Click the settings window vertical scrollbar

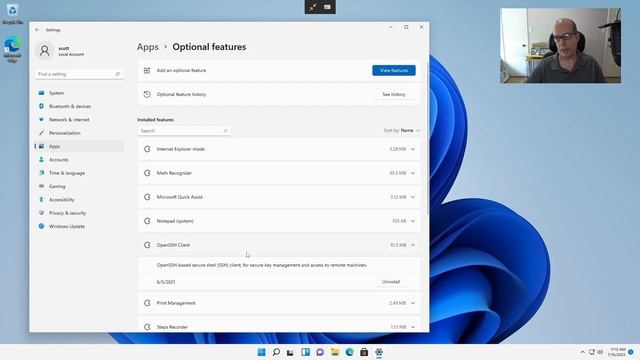click(427, 139)
